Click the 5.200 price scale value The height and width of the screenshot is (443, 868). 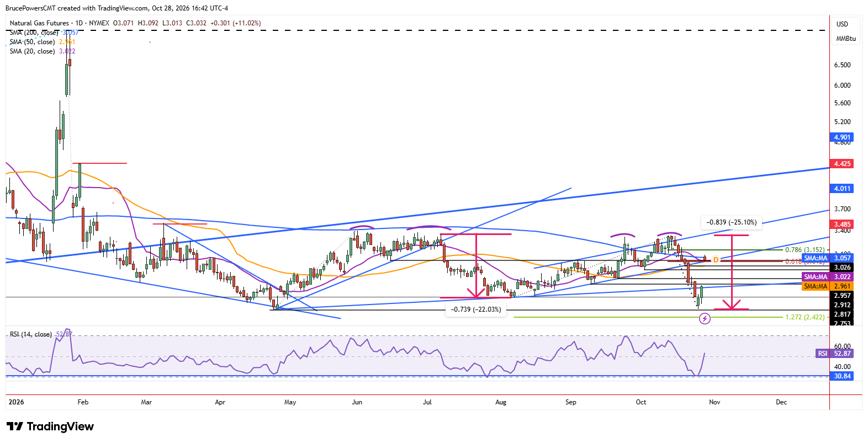[x=842, y=122]
